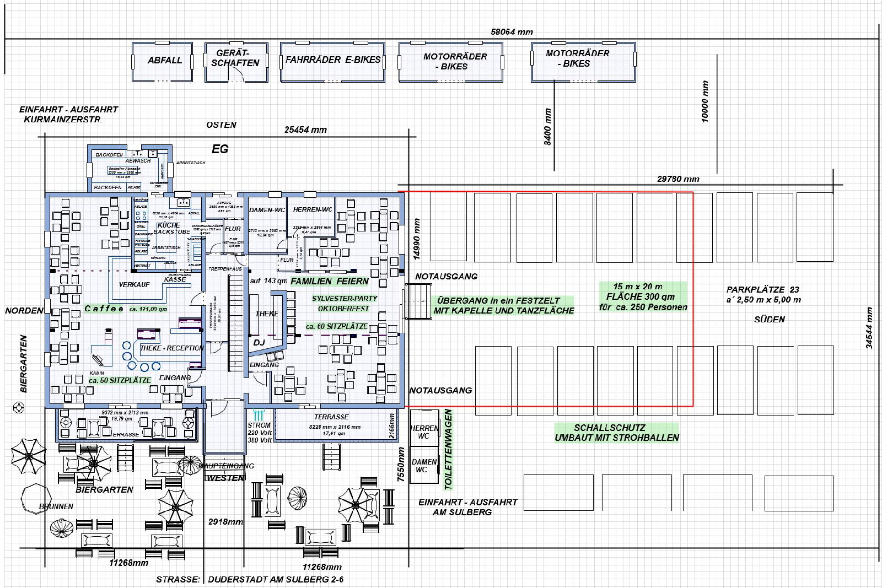Select the DAMEN WC box in the toilet trailer

tap(424, 466)
